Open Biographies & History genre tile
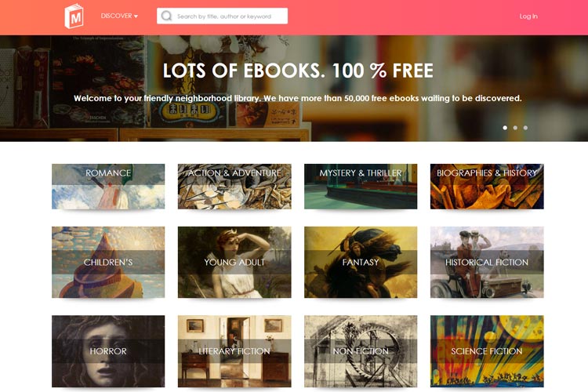Screen dimensions: 588x392 [487, 187]
